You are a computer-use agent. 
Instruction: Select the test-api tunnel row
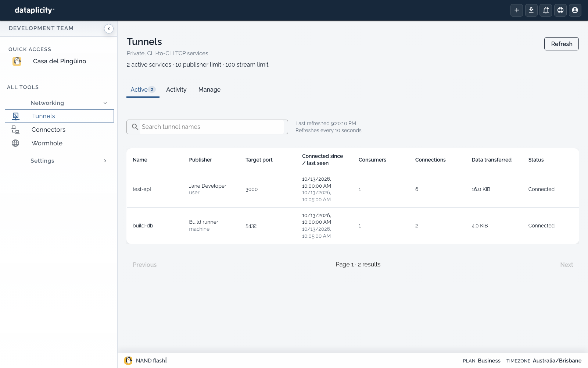(353, 189)
